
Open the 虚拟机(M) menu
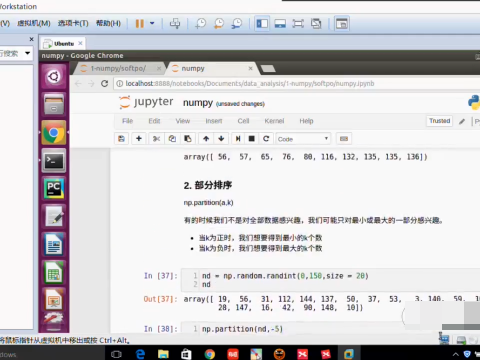click(x=34, y=23)
